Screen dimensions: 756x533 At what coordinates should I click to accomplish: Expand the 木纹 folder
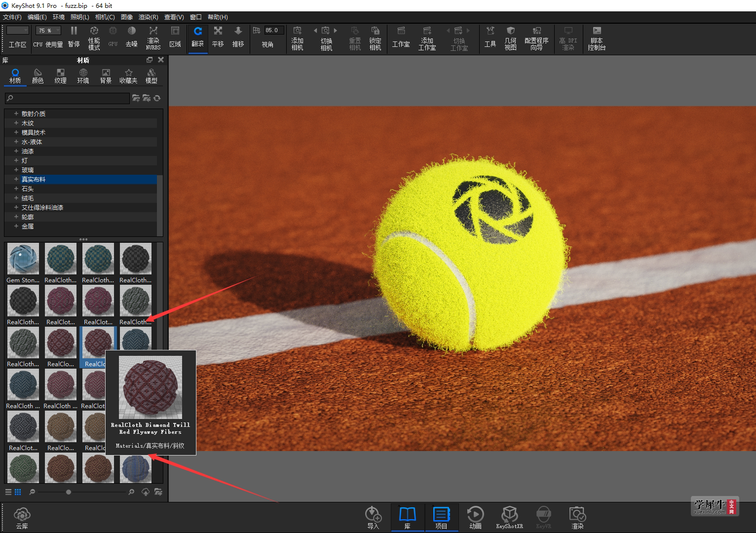(16, 123)
